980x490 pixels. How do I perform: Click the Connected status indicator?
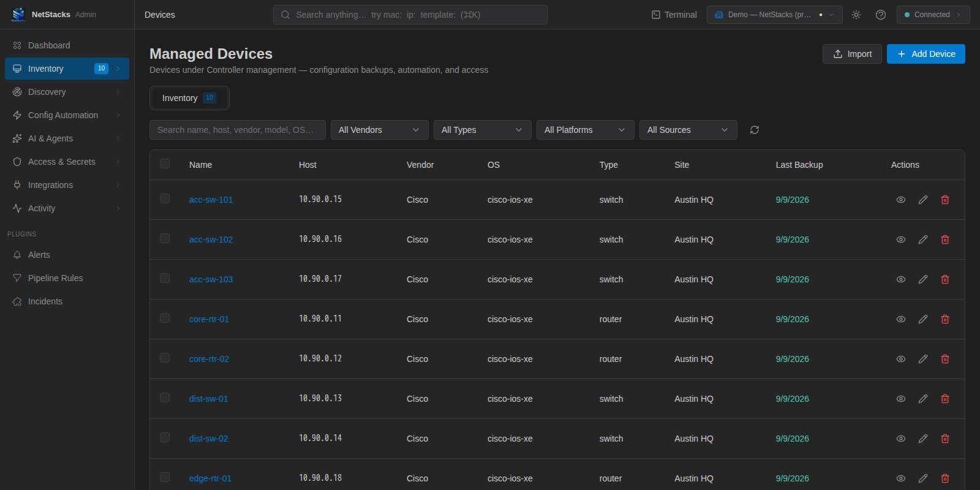(x=933, y=15)
